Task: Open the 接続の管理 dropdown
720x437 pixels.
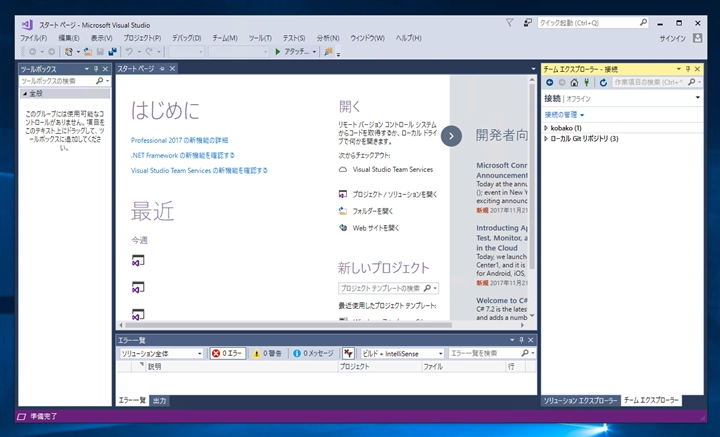Action: 564,115
